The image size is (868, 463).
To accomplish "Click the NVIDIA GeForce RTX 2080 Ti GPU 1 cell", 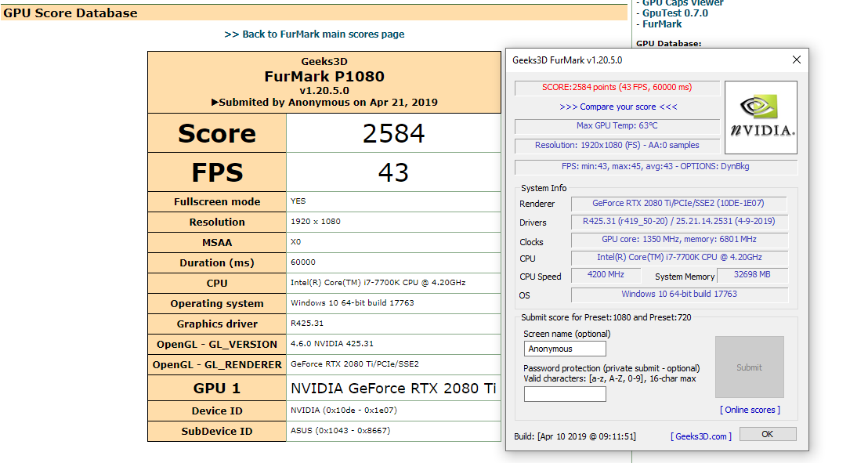I will (393, 389).
